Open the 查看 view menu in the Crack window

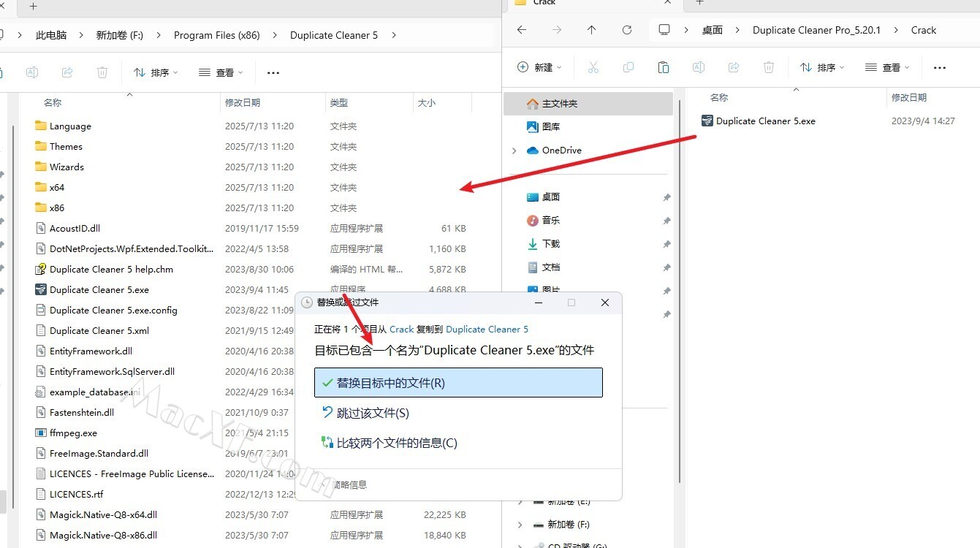(x=887, y=67)
